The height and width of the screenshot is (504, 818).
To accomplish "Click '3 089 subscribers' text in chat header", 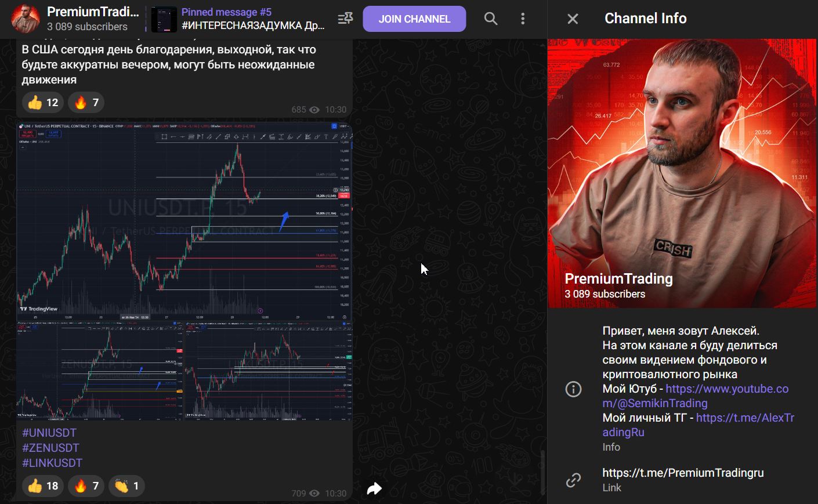I will (x=87, y=27).
